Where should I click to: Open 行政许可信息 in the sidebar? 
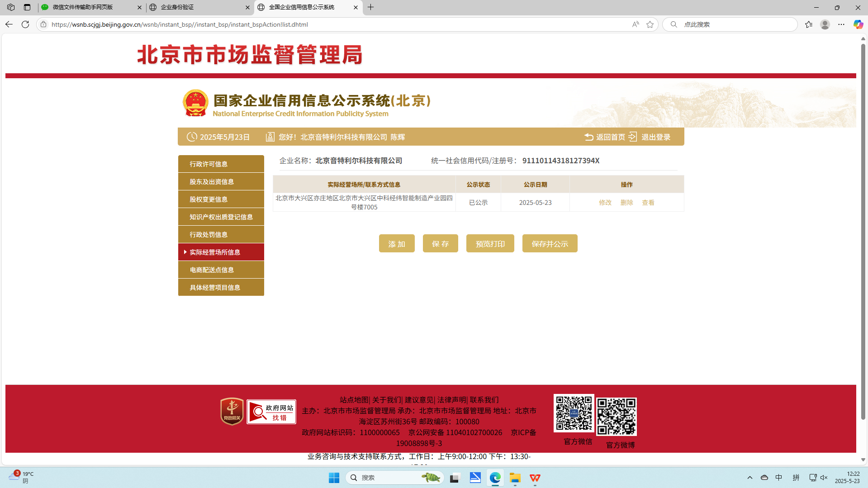click(x=221, y=164)
